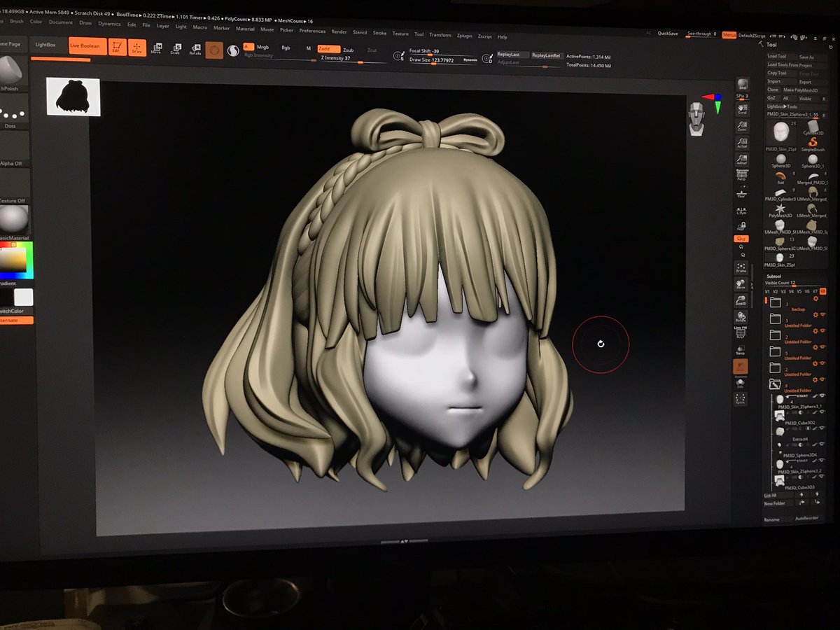Select the Scroll view tool
This screenshot has width=840, height=630.
point(743,109)
